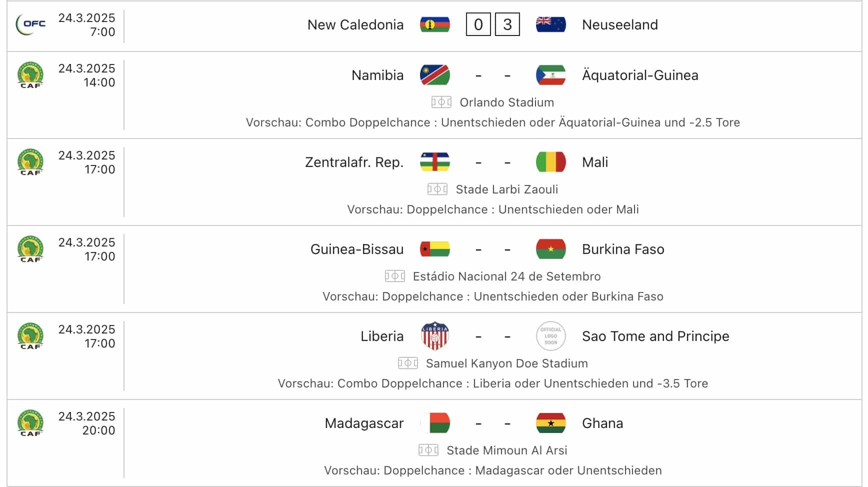
Task: Click the Sao Tome placeholder logo
Action: pyautogui.click(x=550, y=336)
